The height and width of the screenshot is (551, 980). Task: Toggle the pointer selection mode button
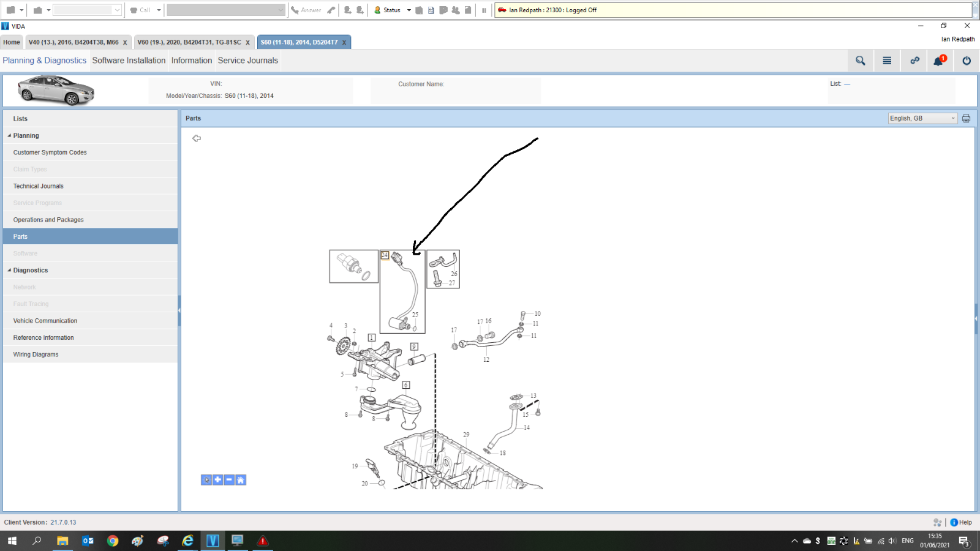click(x=206, y=480)
